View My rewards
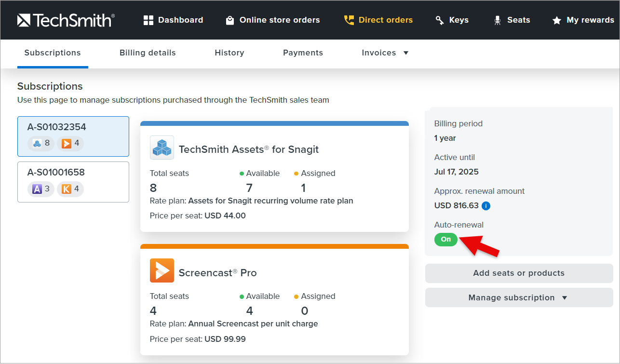The width and height of the screenshot is (620, 364). point(583,20)
